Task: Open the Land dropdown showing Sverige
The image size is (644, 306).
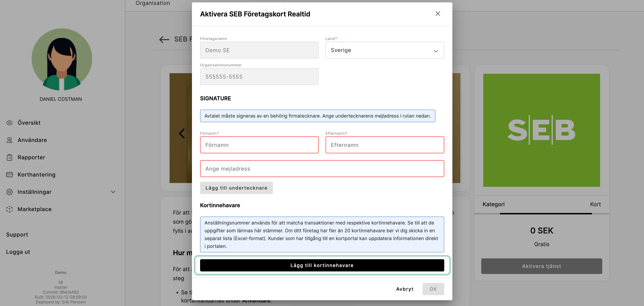Action: point(385,50)
